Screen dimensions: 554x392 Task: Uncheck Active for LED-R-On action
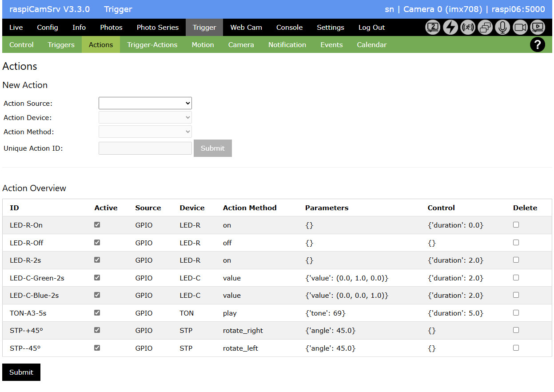pos(97,225)
